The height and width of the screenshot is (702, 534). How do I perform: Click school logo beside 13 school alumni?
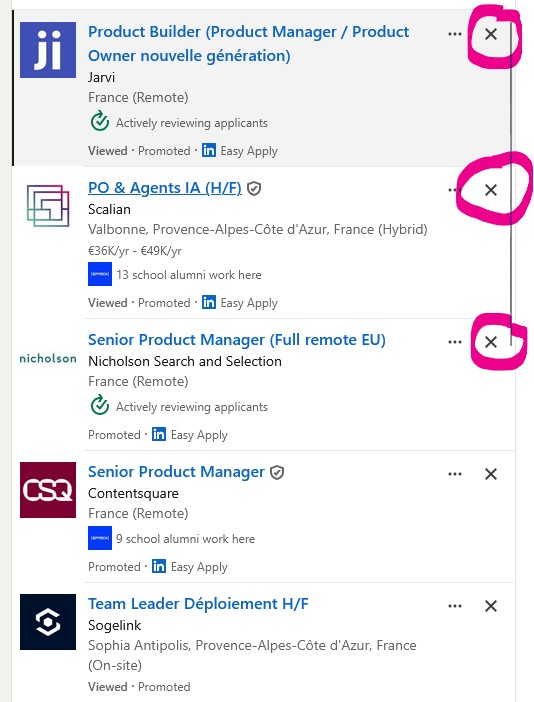click(x=100, y=274)
